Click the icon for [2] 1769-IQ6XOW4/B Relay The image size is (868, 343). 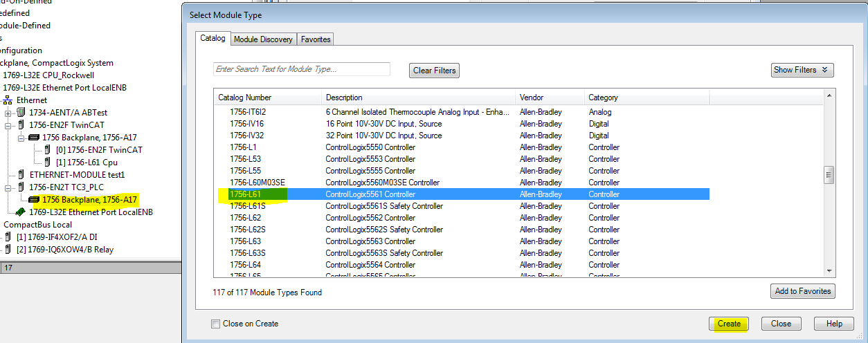click(8, 250)
